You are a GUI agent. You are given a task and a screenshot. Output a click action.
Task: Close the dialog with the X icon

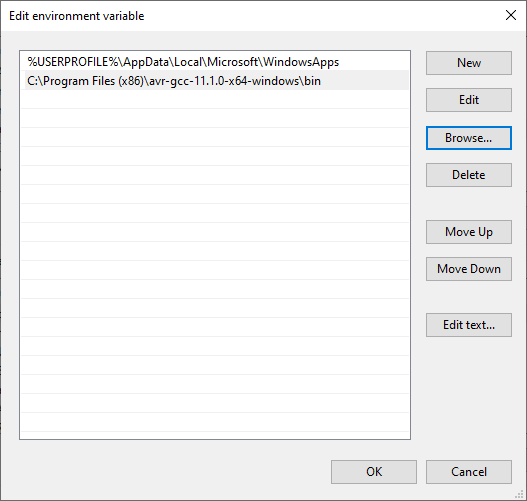click(511, 15)
